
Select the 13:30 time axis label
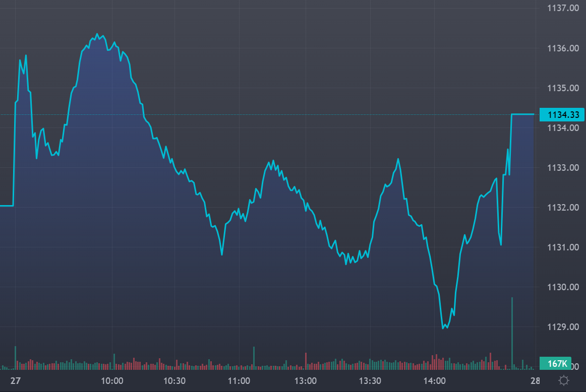pyautogui.click(x=370, y=380)
